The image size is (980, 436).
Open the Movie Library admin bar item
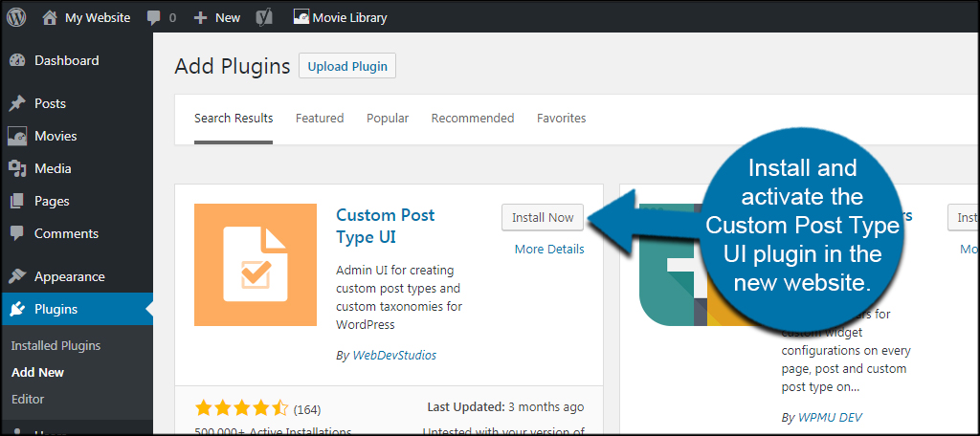click(350, 18)
